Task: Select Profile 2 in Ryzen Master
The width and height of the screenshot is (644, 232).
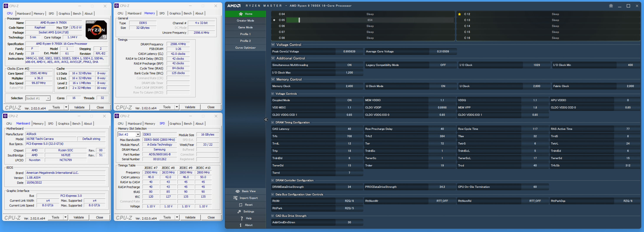Action: coord(245,41)
